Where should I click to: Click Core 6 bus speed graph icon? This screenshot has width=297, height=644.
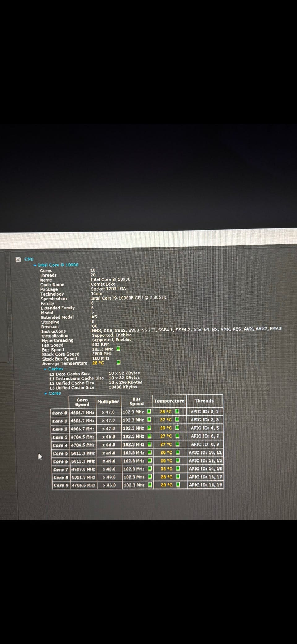(x=150, y=460)
